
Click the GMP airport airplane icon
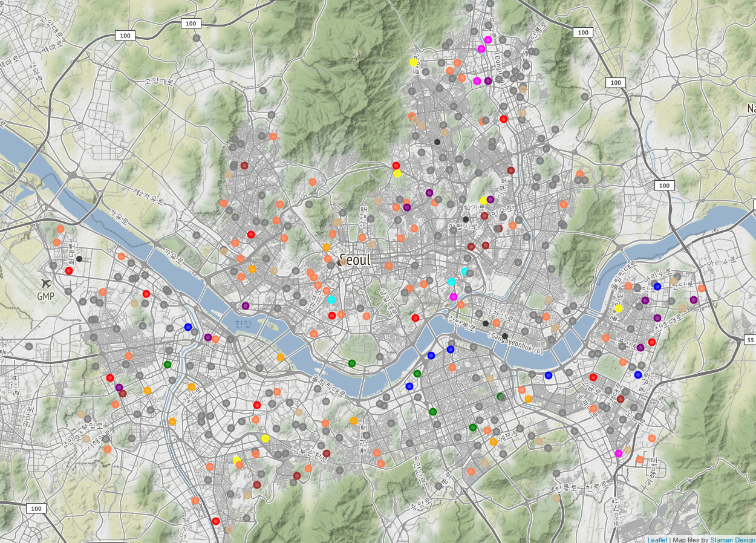click(46, 282)
